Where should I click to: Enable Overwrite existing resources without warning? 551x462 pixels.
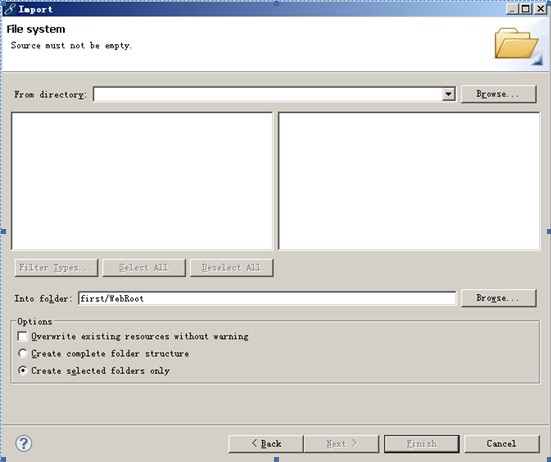[22, 336]
